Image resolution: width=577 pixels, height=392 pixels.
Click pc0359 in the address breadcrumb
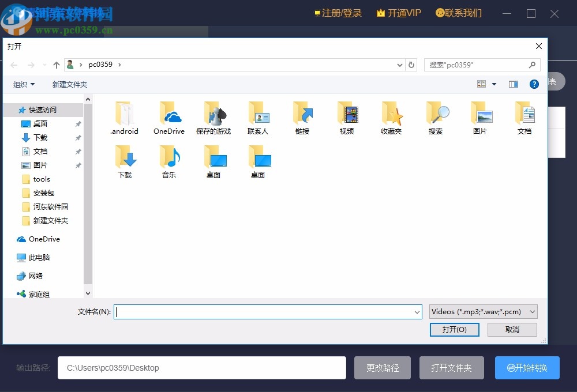(x=100, y=65)
